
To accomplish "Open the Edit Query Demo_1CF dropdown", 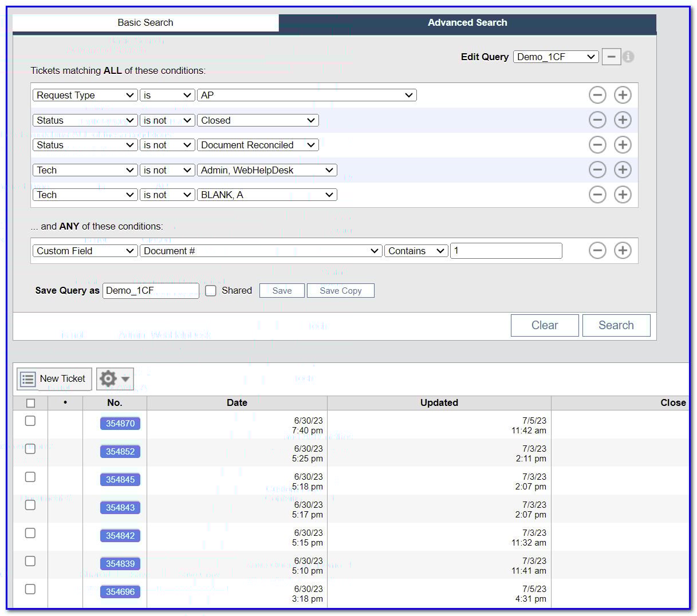I will point(556,57).
